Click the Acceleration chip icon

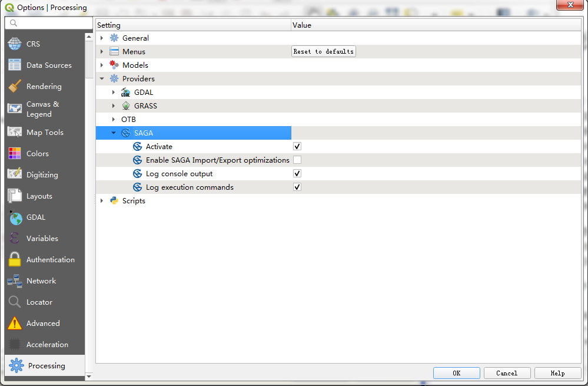click(15, 344)
